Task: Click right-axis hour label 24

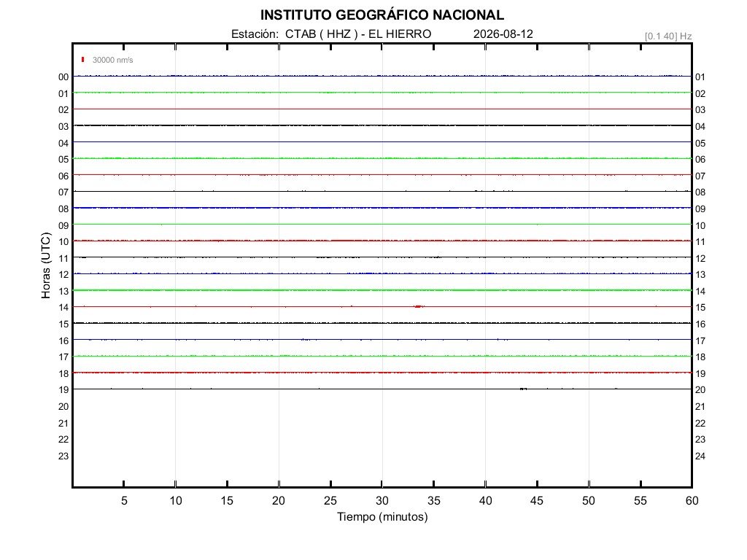Action: click(x=700, y=456)
